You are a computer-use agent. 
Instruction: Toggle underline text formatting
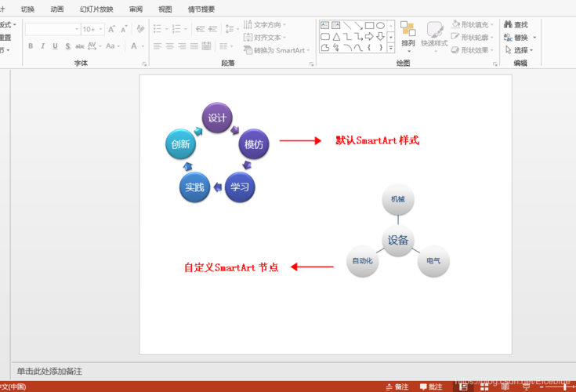(54, 46)
